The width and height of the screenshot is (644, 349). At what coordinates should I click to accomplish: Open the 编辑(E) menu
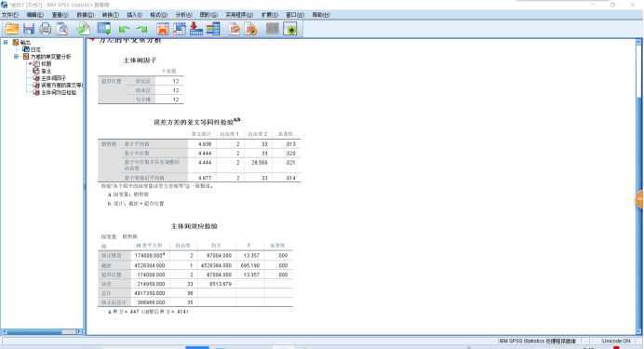tap(35, 15)
